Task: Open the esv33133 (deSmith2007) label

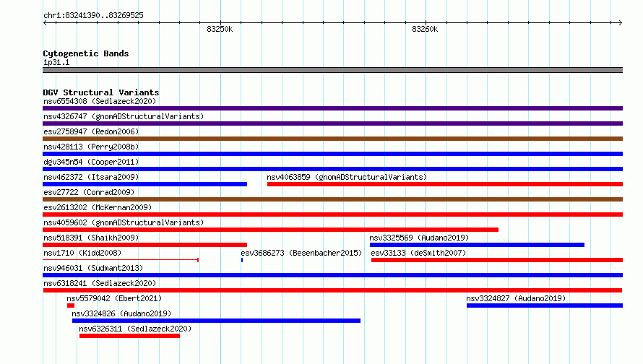Action: click(419, 253)
